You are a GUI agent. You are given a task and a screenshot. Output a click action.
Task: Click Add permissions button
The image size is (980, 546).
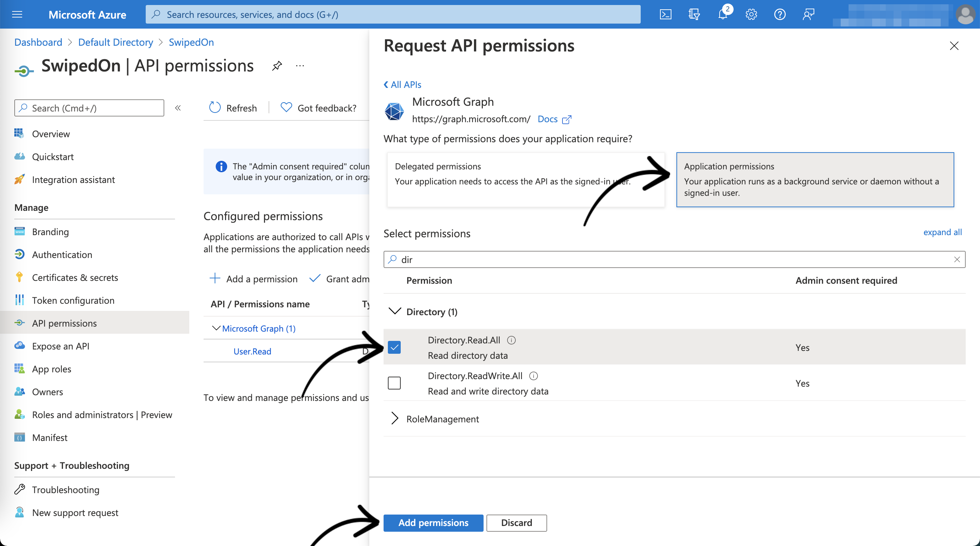point(433,522)
